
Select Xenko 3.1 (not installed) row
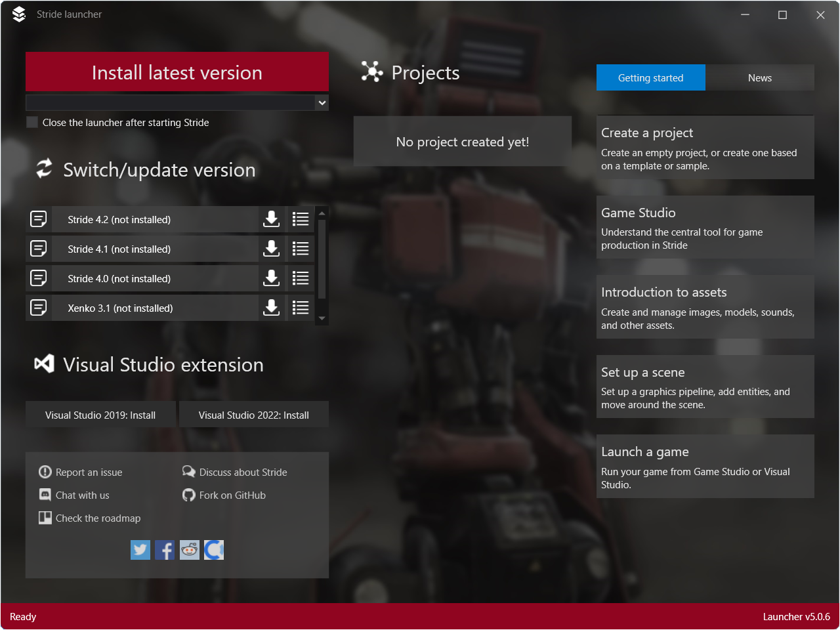[155, 308]
